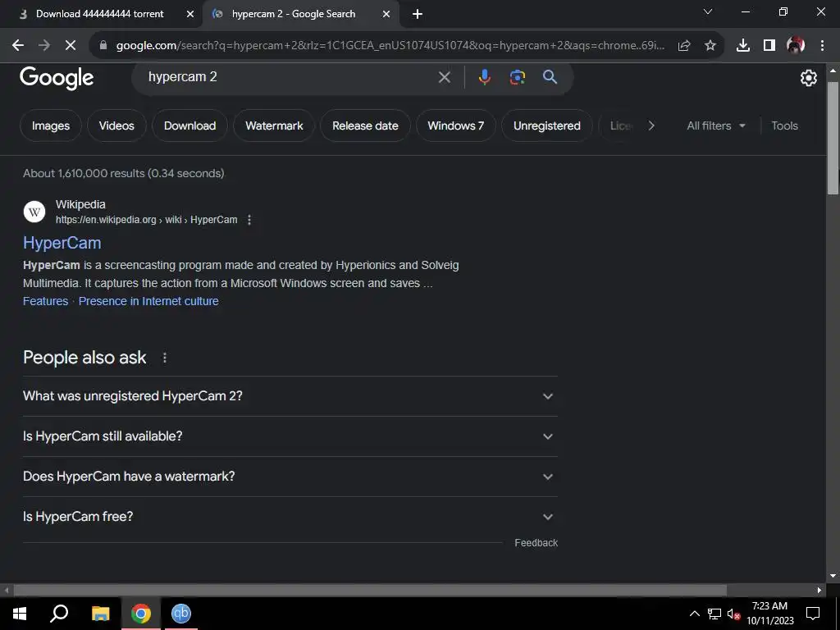This screenshot has height=630, width=840.
Task: Open Windows notification center
Action: click(x=813, y=614)
